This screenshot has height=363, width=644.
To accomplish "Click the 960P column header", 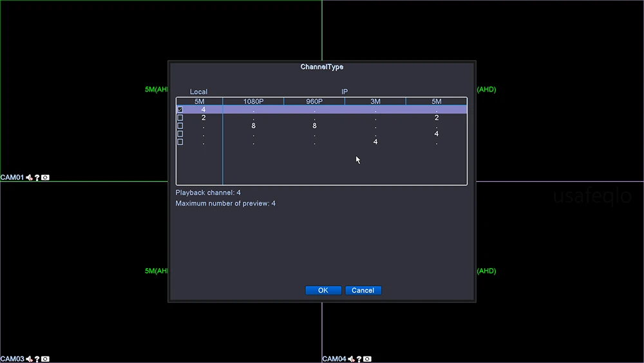I will click(314, 101).
